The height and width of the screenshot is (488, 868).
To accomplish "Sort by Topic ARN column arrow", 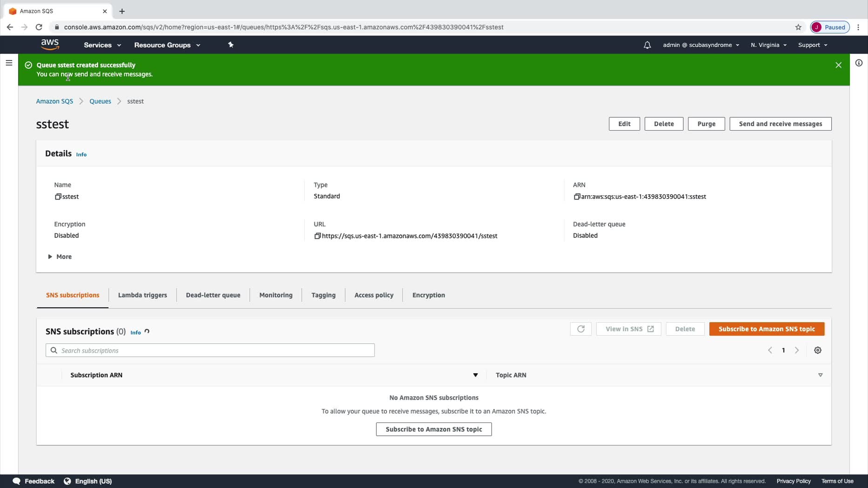I will tap(820, 375).
